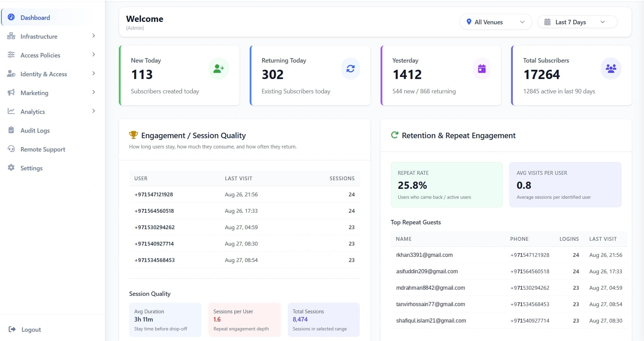Click asifuddin209@gmail.com guest row
This screenshot has width=644, height=341.
pyautogui.click(x=509, y=271)
